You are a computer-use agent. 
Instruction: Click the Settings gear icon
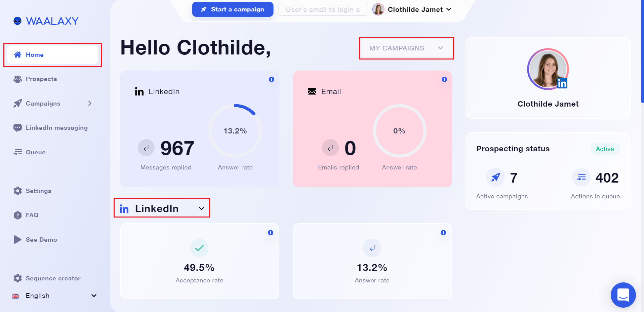(x=17, y=191)
